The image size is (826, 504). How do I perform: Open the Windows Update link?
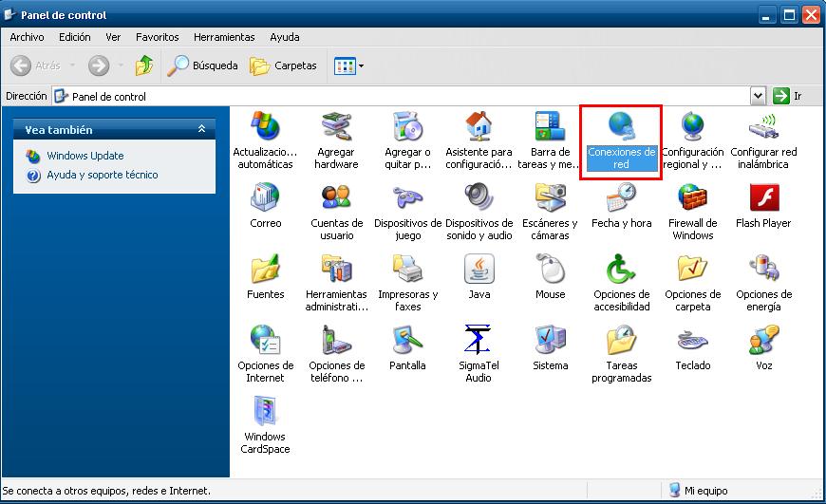click(84, 156)
